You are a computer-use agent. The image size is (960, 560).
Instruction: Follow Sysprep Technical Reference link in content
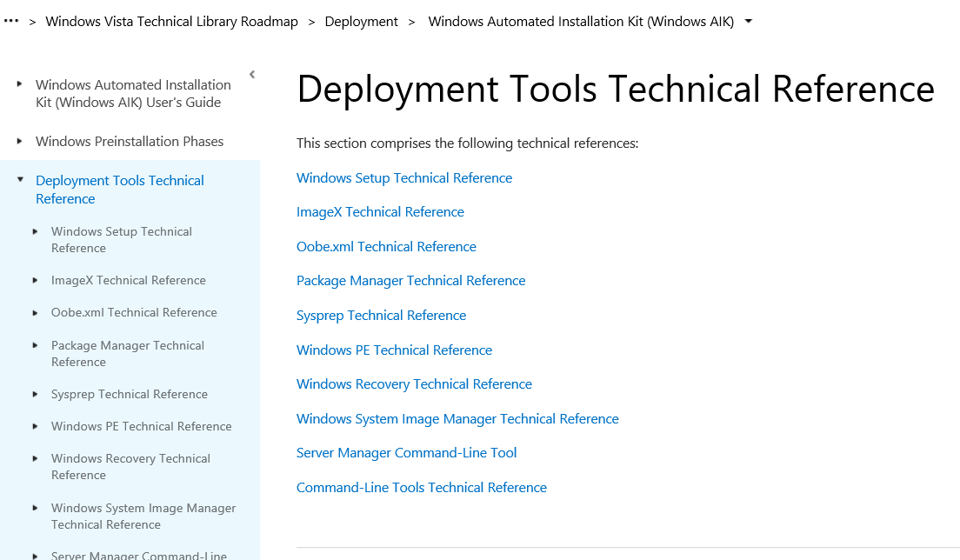click(x=381, y=316)
